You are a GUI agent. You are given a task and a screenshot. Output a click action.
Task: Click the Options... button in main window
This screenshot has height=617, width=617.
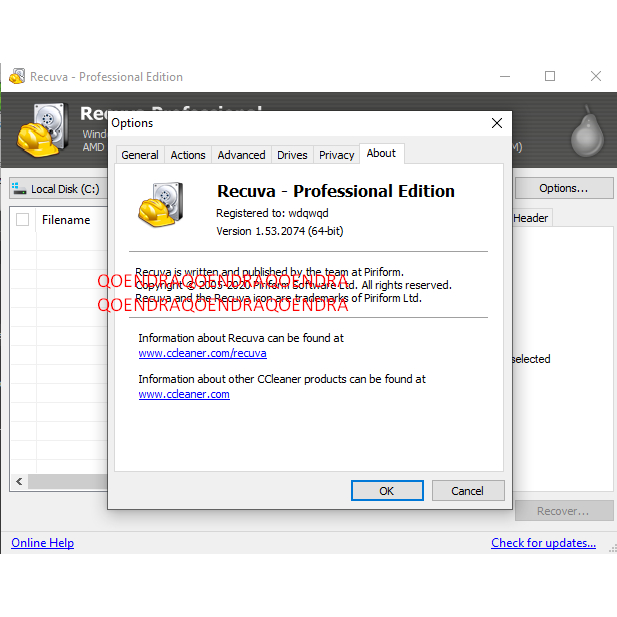click(x=563, y=188)
